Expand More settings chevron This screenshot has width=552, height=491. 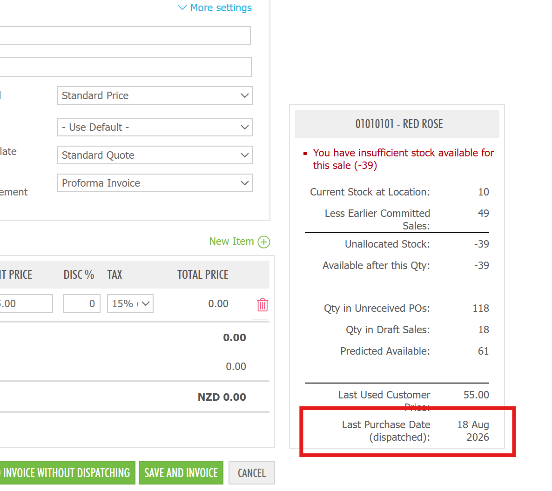coord(182,7)
